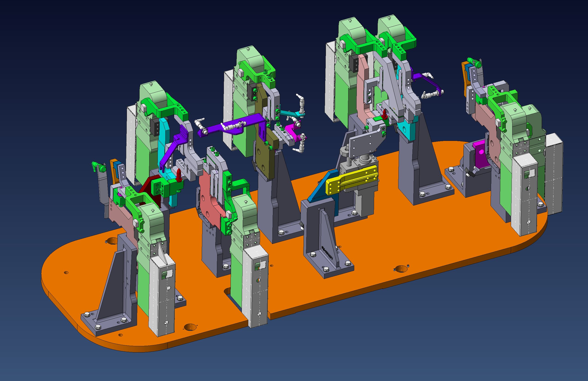This screenshot has width=588, height=381.
Task: Select the front-center white clamp cylinder body
Action: point(258,286)
